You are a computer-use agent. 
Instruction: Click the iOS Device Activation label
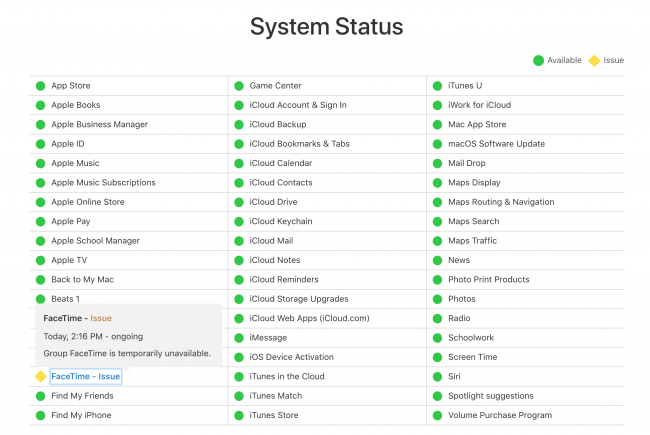[x=291, y=357]
